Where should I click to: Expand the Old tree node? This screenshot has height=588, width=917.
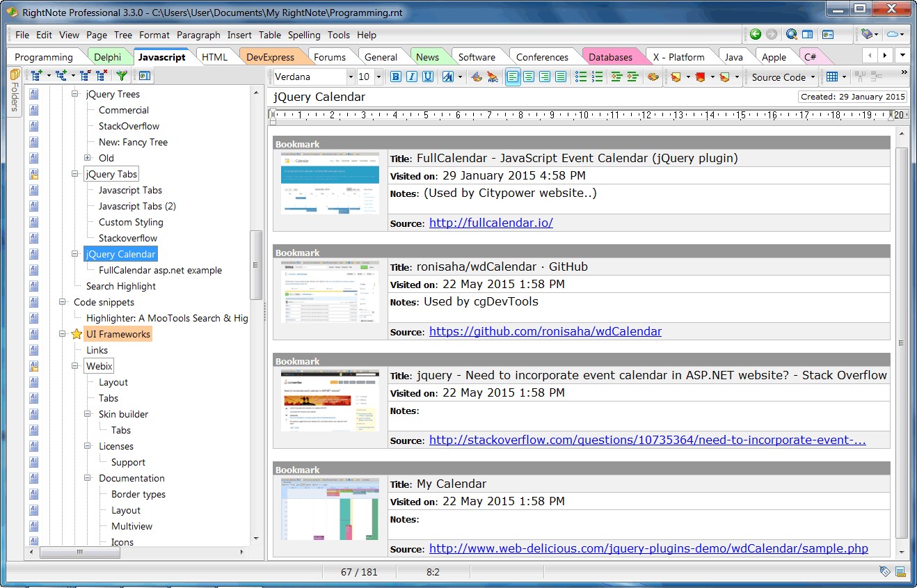click(x=88, y=158)
